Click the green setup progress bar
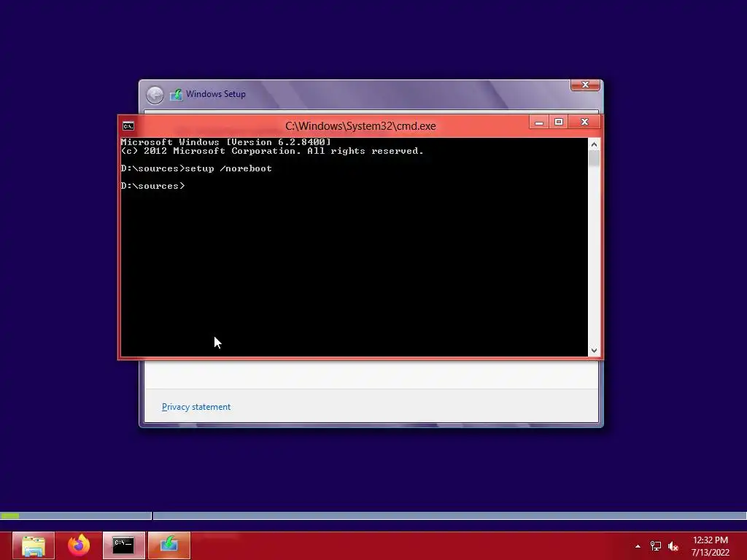Screen dimensions: 747x560 9,516
